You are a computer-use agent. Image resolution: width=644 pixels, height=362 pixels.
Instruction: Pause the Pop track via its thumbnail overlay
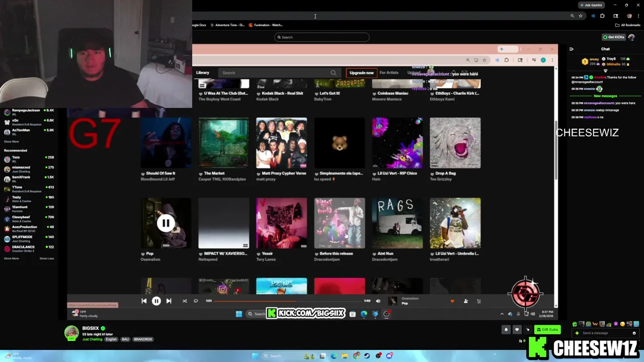(x=166, y=223)
